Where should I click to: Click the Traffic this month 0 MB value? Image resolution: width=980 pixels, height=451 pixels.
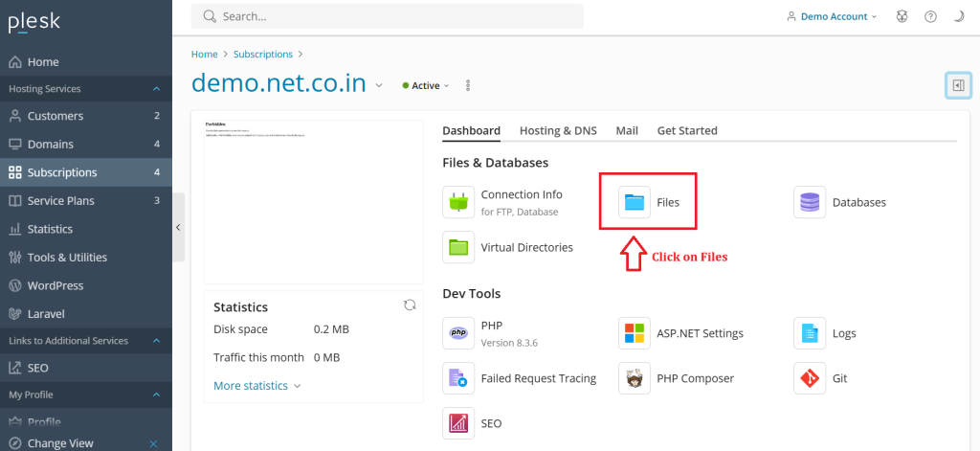coord(327,358)
